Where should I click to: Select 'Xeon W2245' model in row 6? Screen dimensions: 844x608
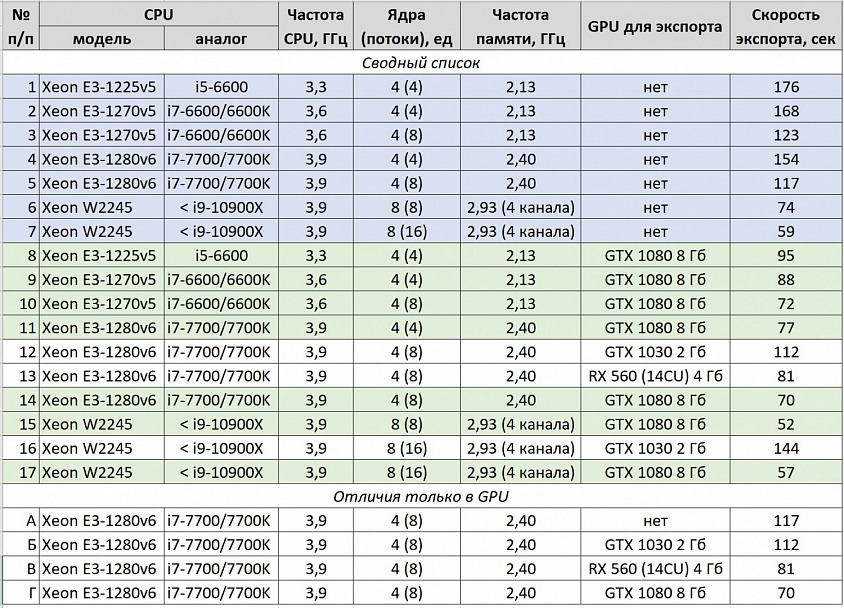102,208
